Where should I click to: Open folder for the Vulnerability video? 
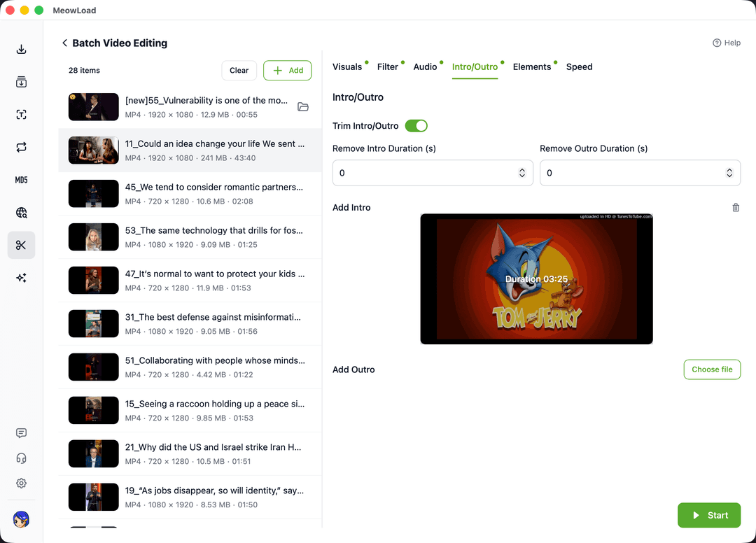tap(303, 107)
